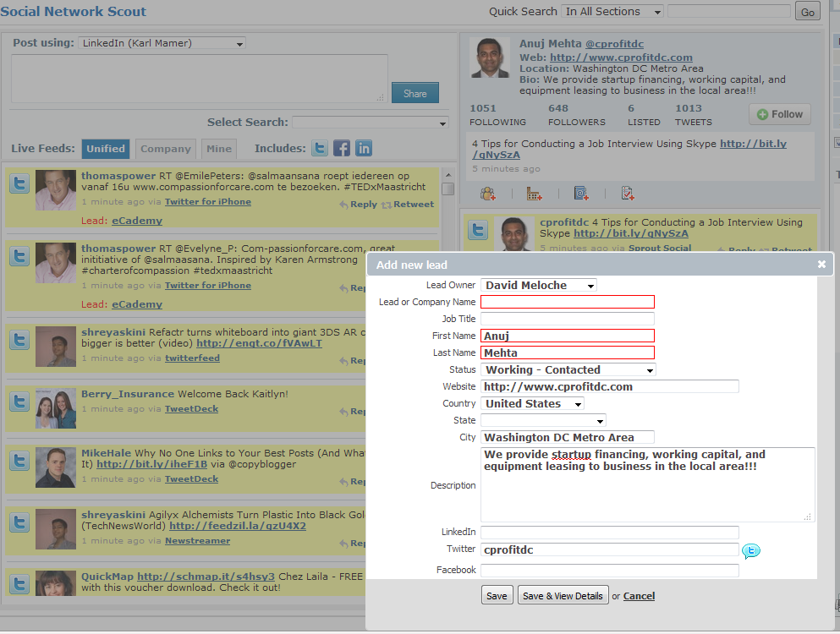Viewport: 840px width, 634px height.
Task: Click the live feed scrollbar up arrow
Action: pyautogui.click(x=447, y=175)
